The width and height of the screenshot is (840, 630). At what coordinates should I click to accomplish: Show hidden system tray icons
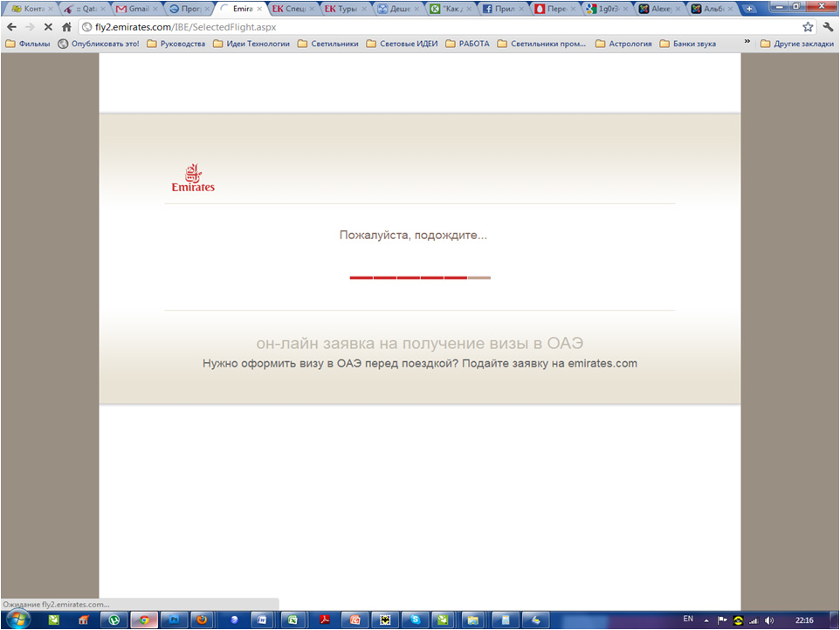[706, 621]
